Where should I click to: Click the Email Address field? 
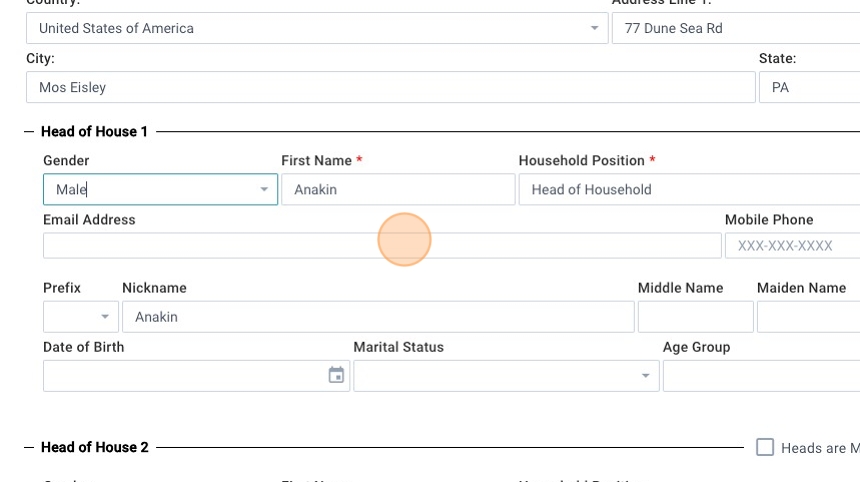tap(381, 246)
